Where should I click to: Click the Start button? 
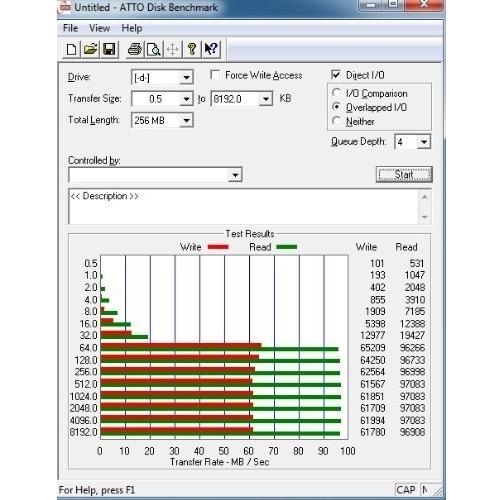pyautogui.click(x=404, y=174)
